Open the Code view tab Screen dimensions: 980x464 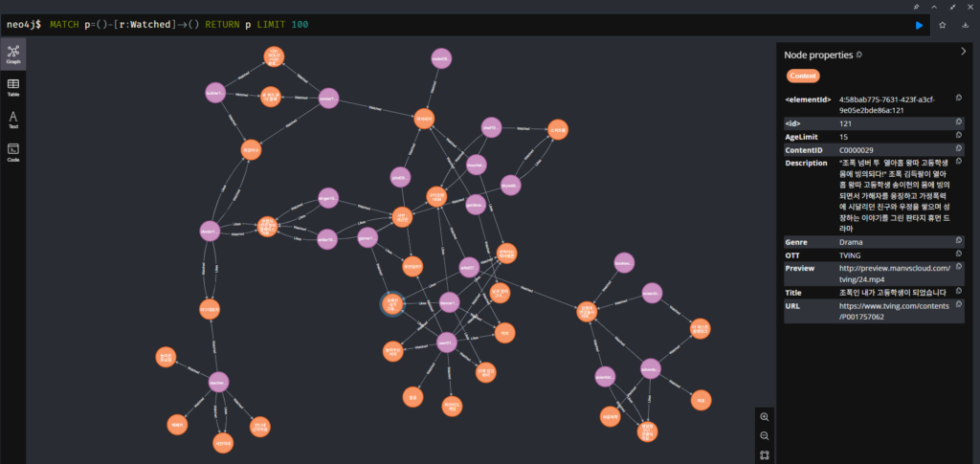[x=13, y=152]
